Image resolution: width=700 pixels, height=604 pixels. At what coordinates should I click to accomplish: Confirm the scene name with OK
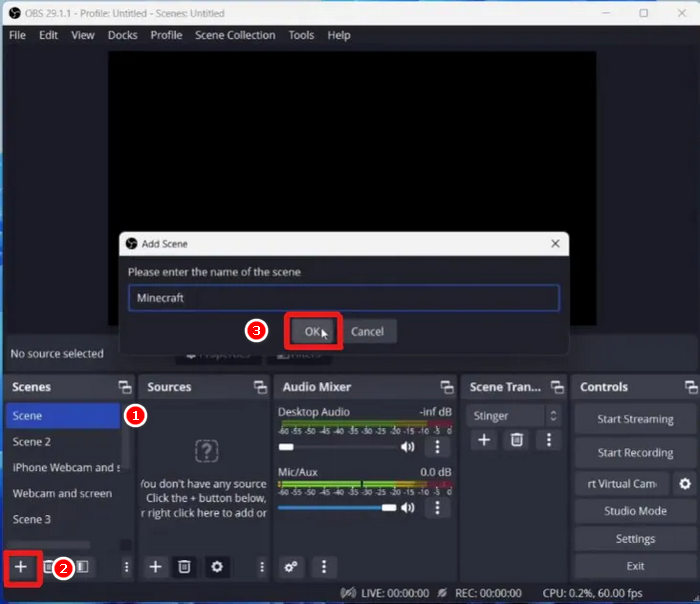(313, 331)
